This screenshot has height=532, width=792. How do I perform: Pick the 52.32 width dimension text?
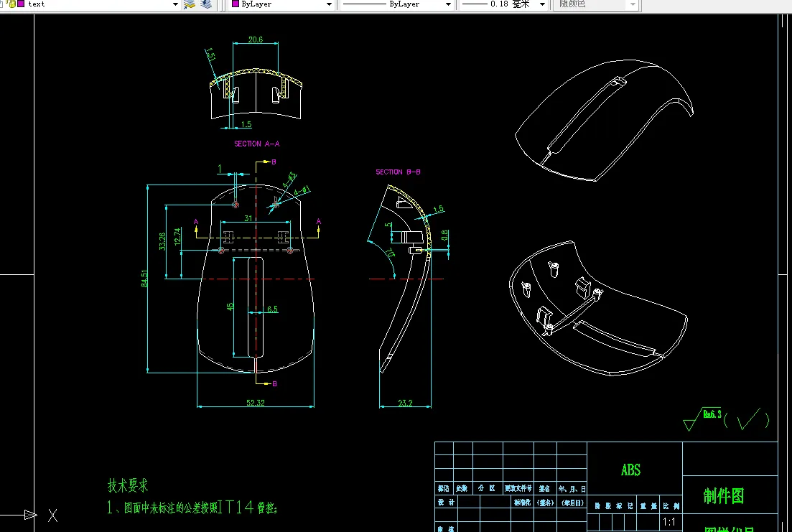point(256,403)
